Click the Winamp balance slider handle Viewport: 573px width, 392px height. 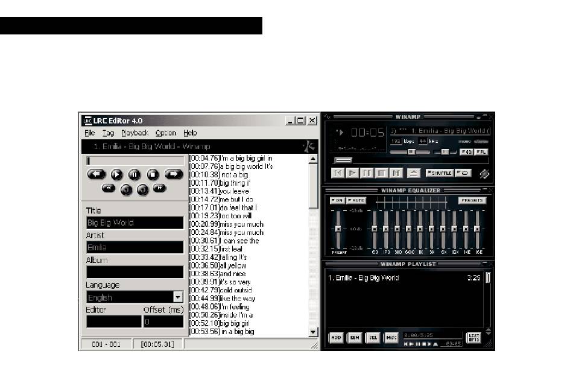coord(445,151)
